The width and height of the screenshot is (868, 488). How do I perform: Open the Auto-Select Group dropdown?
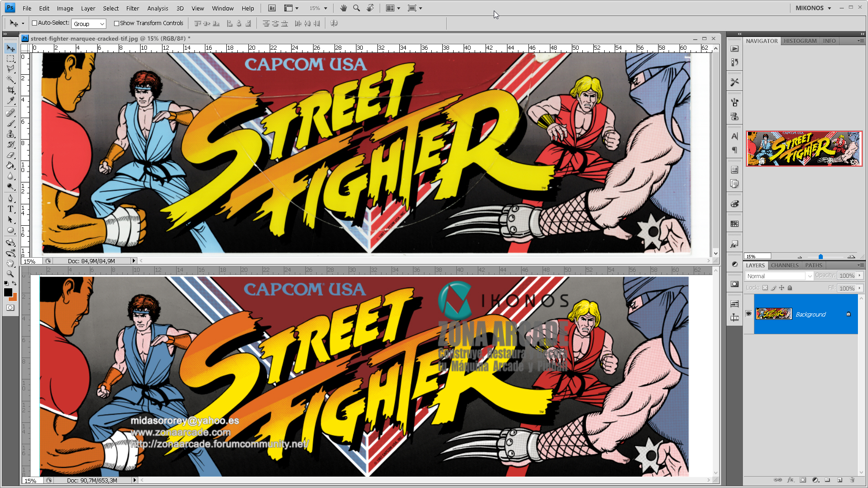(x=89, y=24)
